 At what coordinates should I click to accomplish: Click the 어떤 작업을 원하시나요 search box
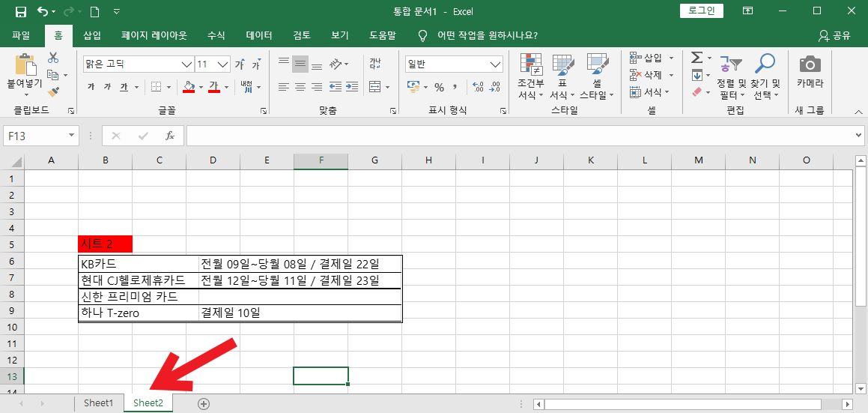[x=487, y=36]
